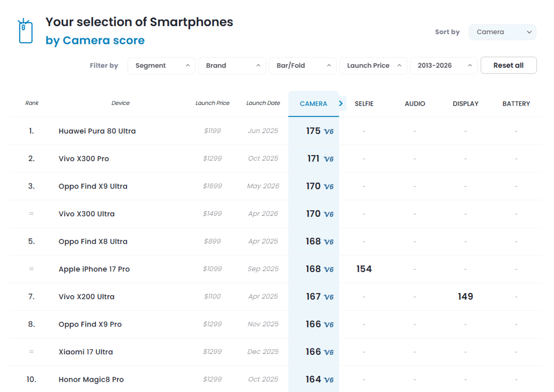Click the 154 selfie score for iPhone 17 Pro
The image size is (554, 392).
pyautogui.click(x=364, y=269)
